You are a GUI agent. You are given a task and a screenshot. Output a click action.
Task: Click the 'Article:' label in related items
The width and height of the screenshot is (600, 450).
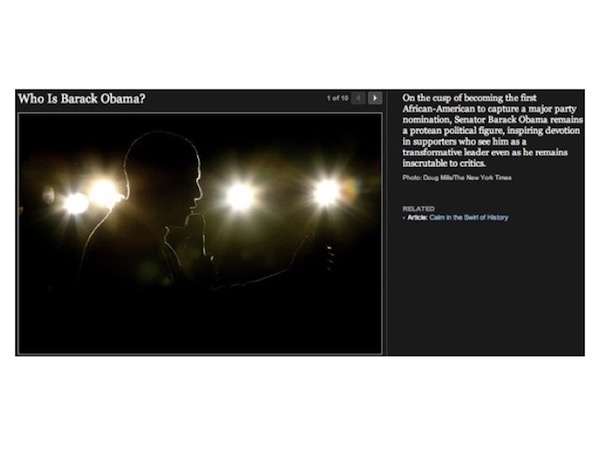pos(417,217)
